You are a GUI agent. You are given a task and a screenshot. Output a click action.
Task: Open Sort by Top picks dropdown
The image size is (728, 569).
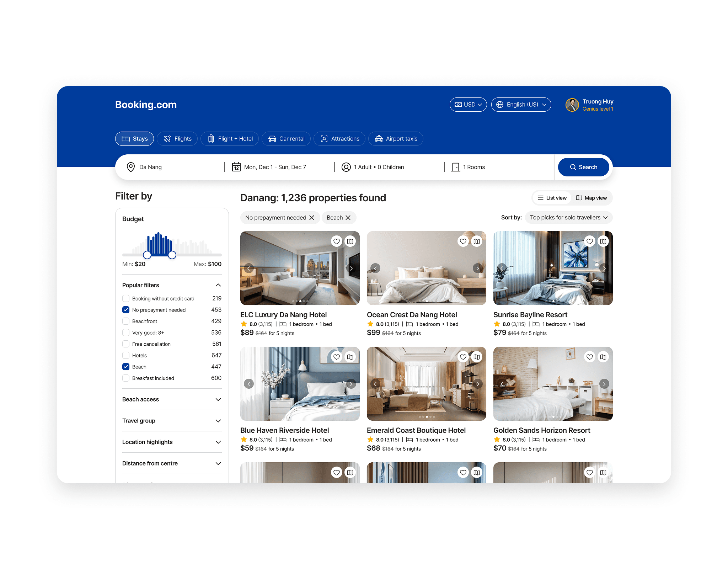[568, 218]
